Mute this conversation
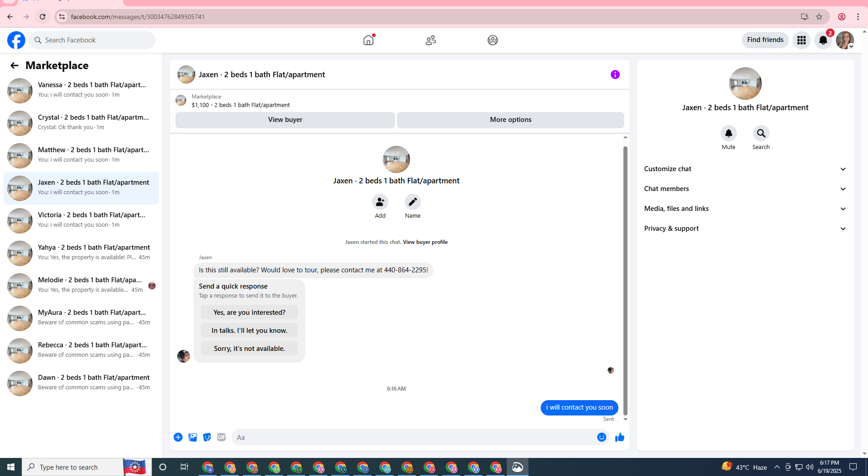 (729, 133)
